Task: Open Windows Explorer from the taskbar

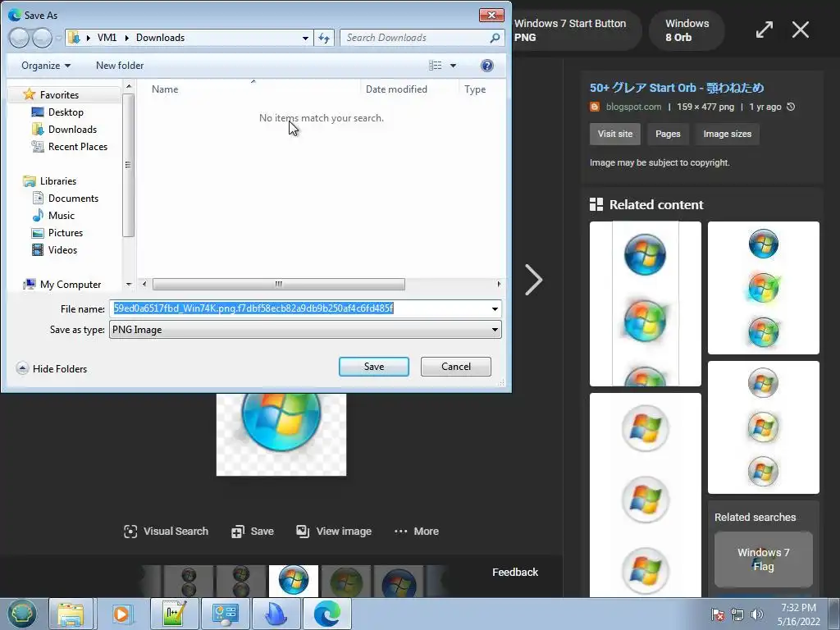Action: point(71,614)
